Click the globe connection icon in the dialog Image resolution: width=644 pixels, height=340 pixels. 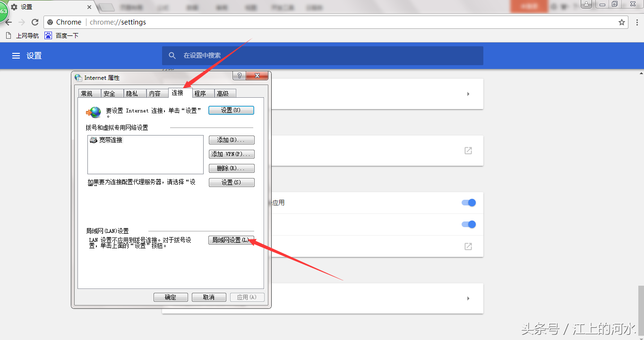(x=94, y=112)
